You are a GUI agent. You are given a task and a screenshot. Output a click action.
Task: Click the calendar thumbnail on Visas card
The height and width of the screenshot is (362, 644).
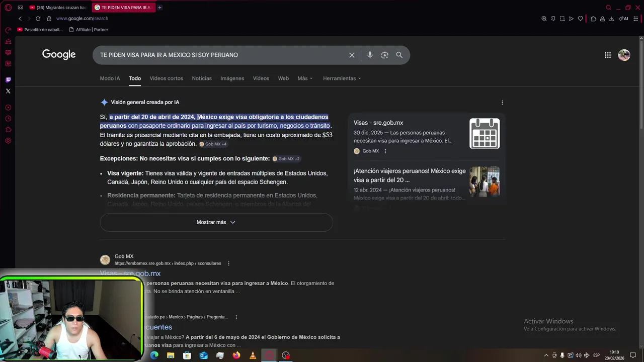[485, 133]
